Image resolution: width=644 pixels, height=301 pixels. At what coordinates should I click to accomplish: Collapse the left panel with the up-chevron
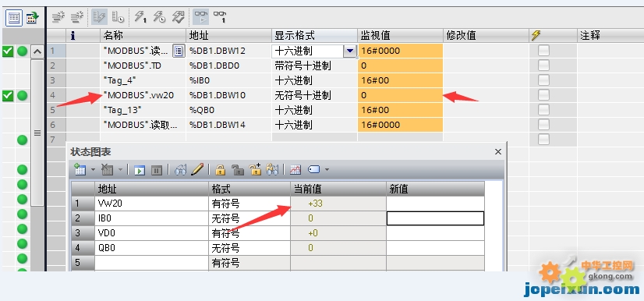pyautogui.click(x=37, y=51)
